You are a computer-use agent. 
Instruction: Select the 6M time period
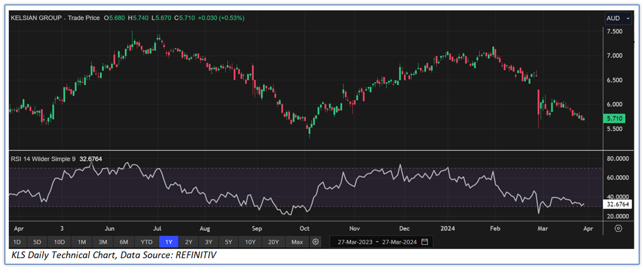point(124,242)
